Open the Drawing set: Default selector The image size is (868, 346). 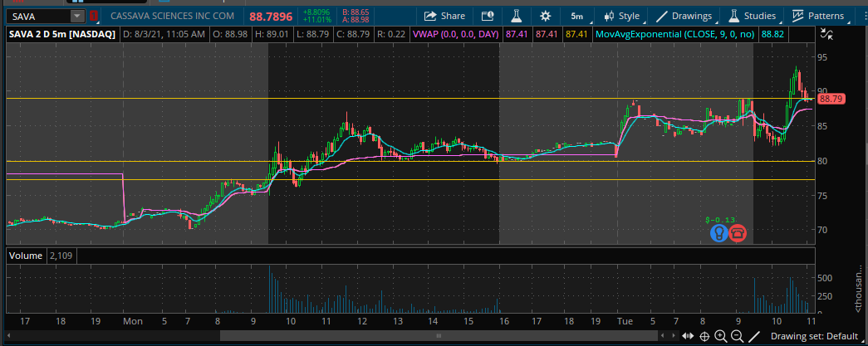pos(814,336)
